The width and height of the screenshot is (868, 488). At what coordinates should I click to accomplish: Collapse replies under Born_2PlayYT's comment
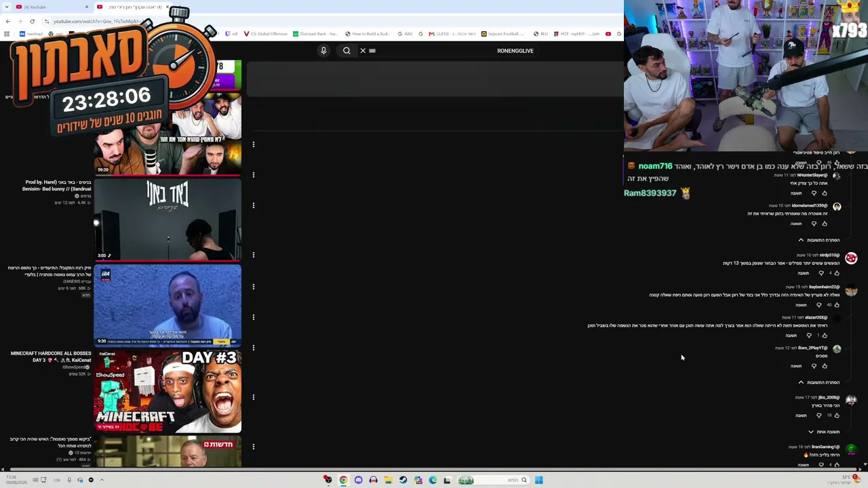pyautogui.click(x=819, y=382)
